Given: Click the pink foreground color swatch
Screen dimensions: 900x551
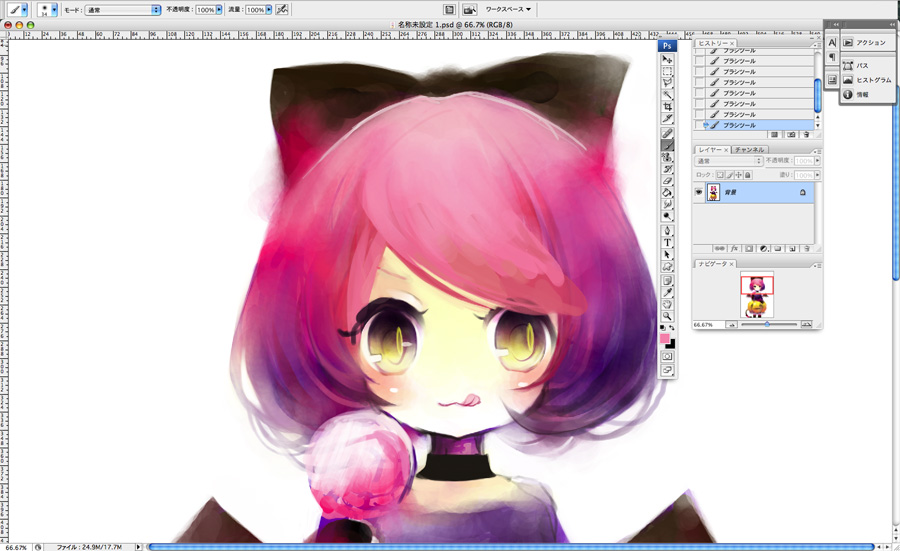Looking at the screenshot, I should click(x=665, y=339).
